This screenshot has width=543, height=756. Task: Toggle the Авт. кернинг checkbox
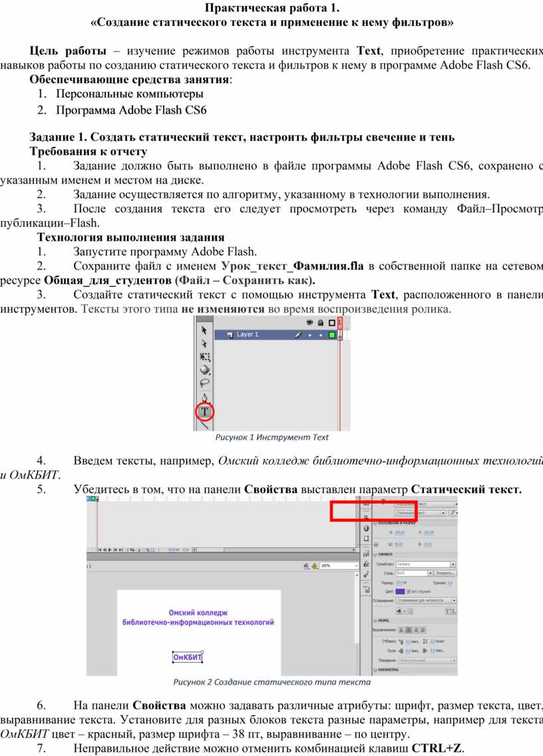point(409,591)
